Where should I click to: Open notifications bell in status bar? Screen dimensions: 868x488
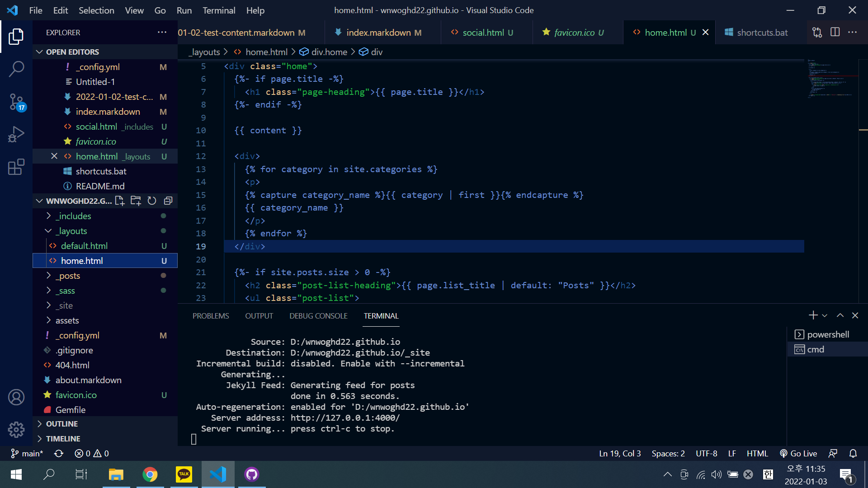click(x=853, y=453)
